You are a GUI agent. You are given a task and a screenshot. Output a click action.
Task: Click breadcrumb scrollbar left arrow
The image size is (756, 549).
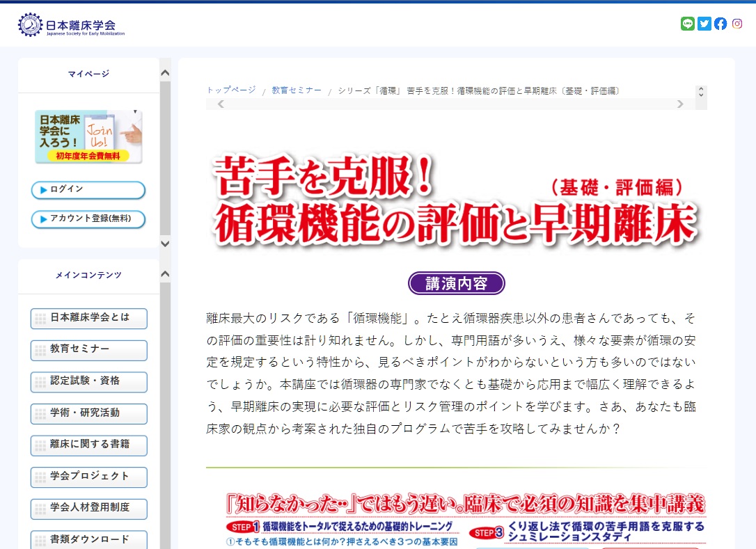click(221, 104)
